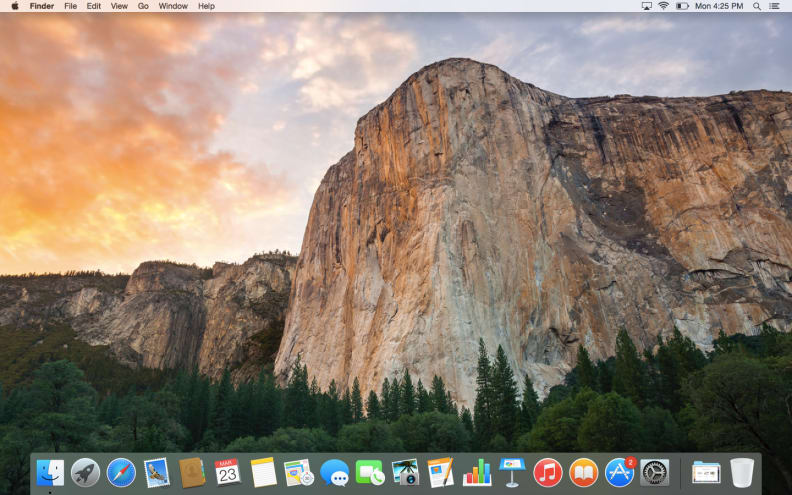This screenshot has height=495, width=792.
Task: Open the Go menu
Action: tap(143, 6)
